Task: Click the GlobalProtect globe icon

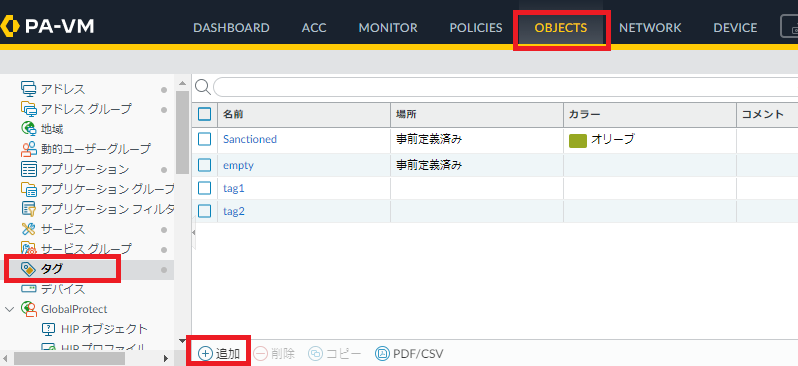Action: 29,309
